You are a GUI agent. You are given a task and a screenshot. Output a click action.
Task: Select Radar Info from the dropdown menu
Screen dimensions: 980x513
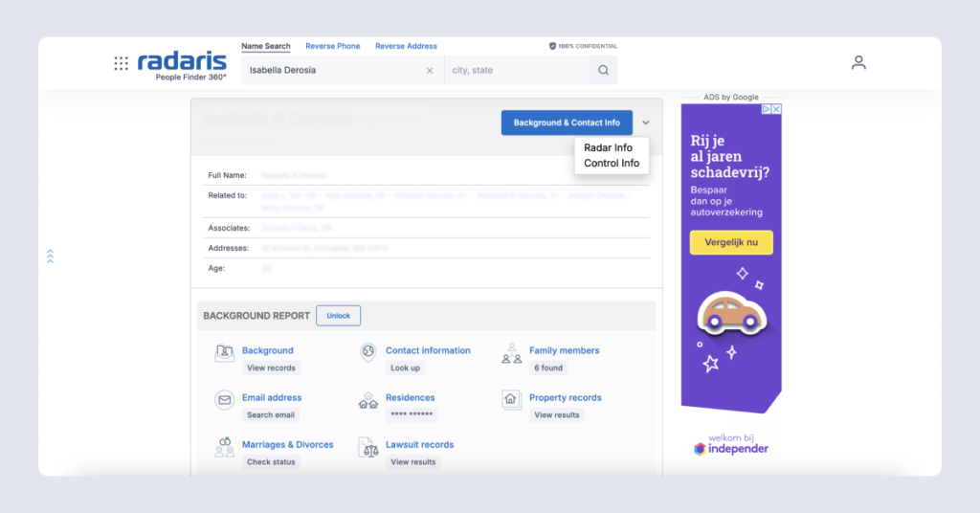609,147
